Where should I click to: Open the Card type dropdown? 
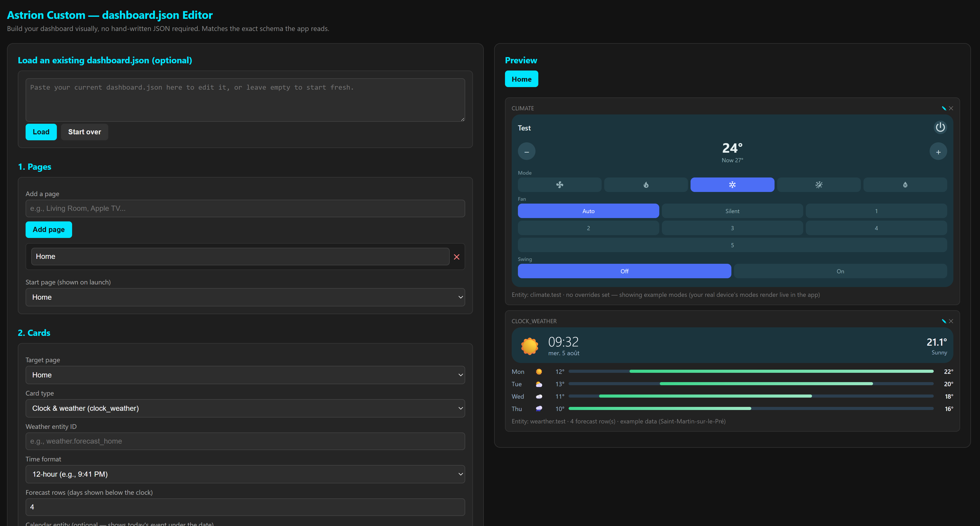click(245, 408)
